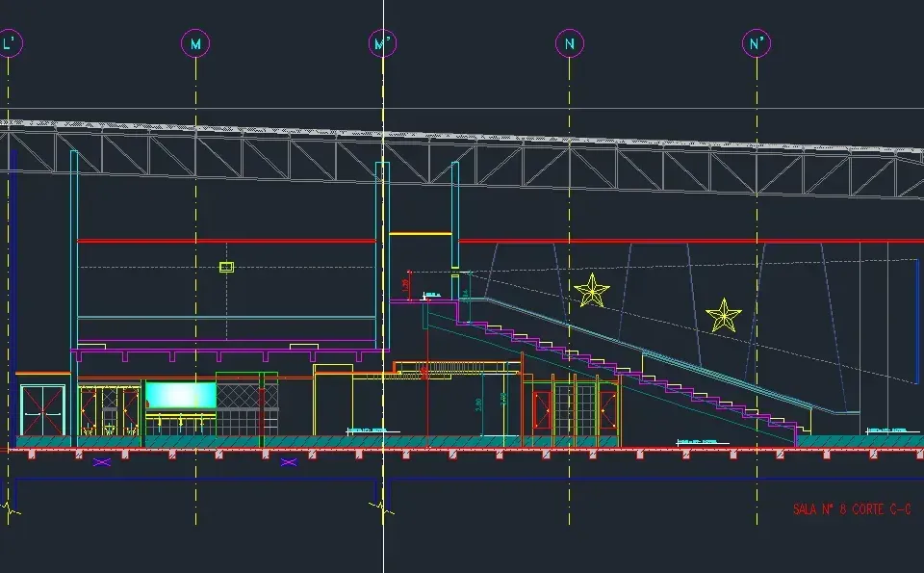The image size is (924, 573).
Task: Click the bright cyan illuminated panel
Action: coord(181,395)
